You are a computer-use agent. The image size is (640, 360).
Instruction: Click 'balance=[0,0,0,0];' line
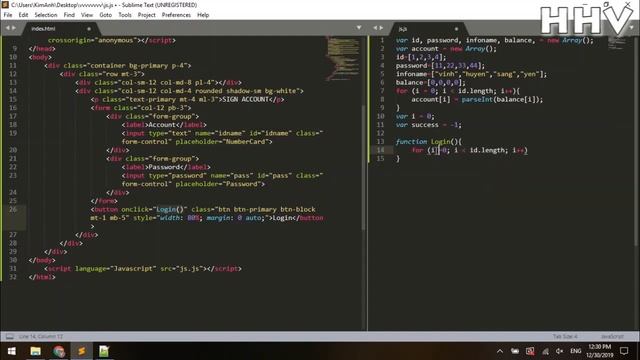coord(430,82)
